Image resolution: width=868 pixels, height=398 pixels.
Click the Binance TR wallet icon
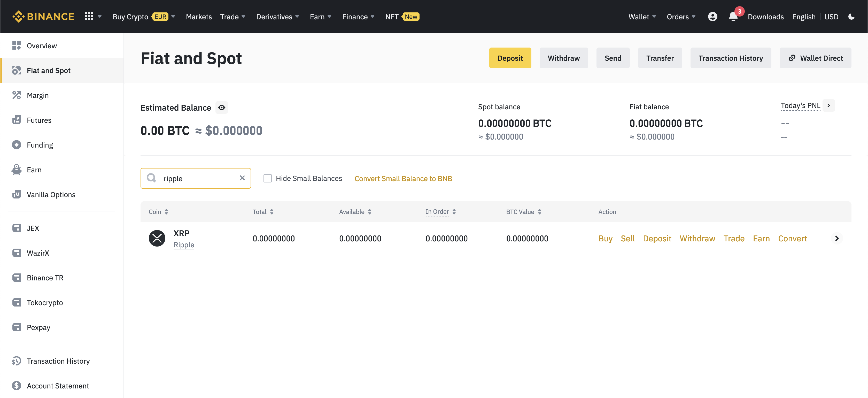16,278
